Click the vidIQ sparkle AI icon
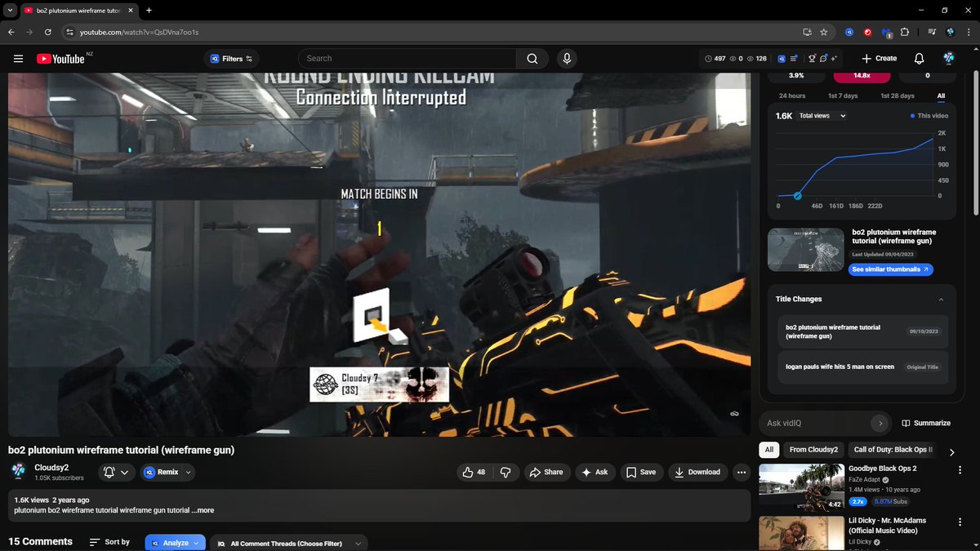The width and height of the screenshot is (980, 551). (835, 59)
